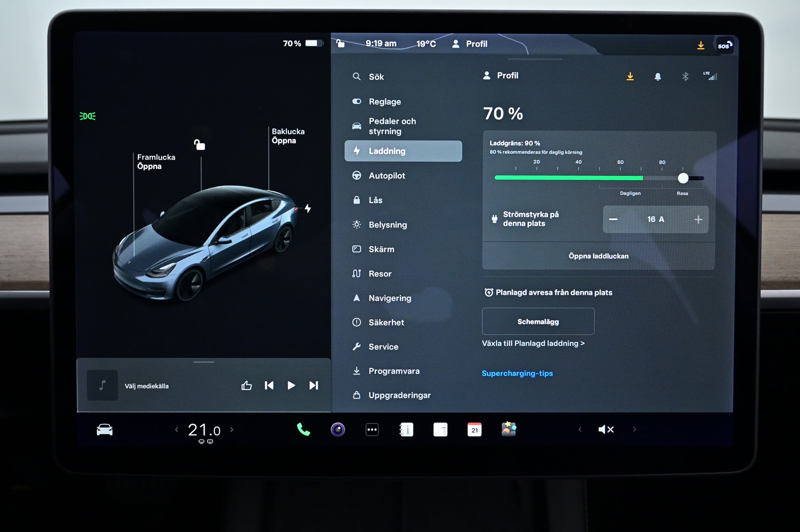The width and height of the screenshot is (800, 532).
Task: Expand the media player handle bar
Action: click(x=204, y=362)
